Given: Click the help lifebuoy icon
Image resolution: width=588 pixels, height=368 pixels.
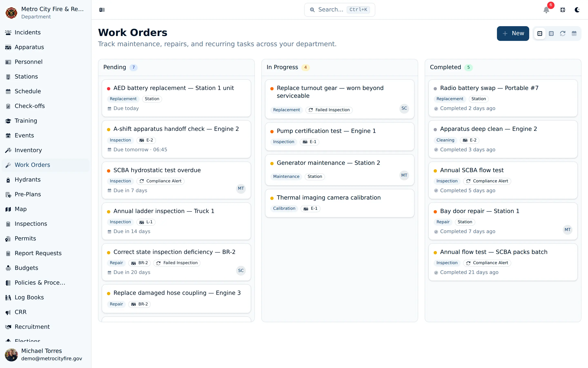Looking at the screenshot, I should 562,10.
